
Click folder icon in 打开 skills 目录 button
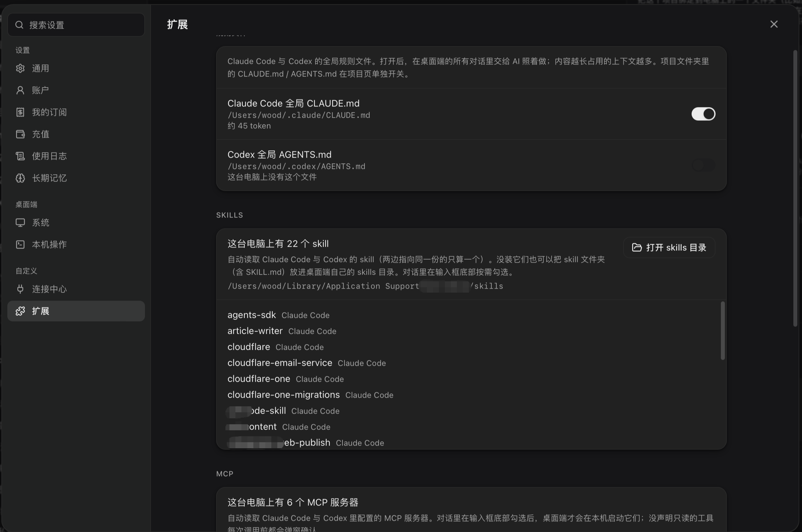(637, 247)
